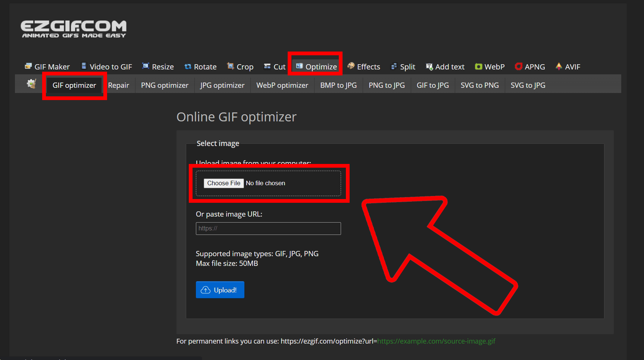644x360 pixels.
Task: Open the Video to GIF converter
Action: pyautogui.click(x=110, y=66)
